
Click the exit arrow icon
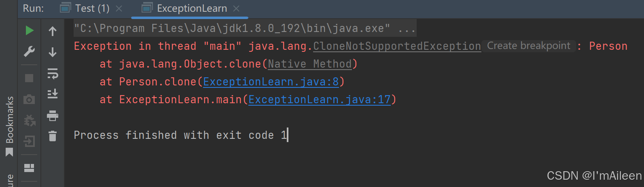coord(29,141)
